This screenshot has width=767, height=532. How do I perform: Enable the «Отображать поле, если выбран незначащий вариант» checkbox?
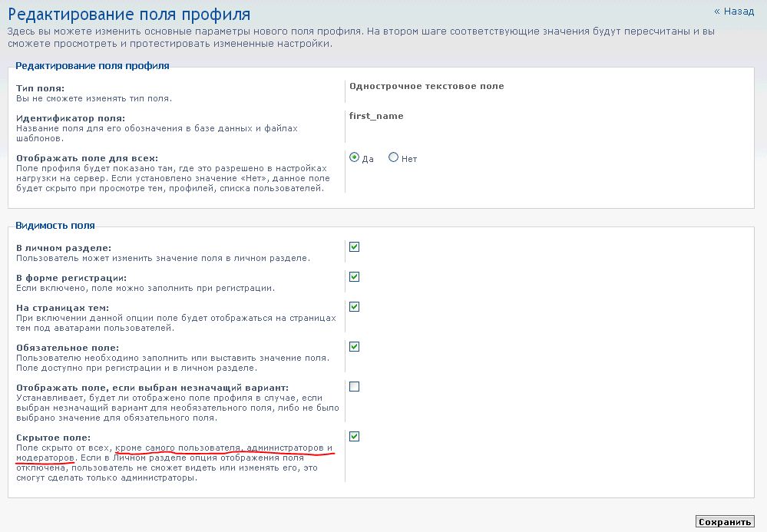pos(354,387)
